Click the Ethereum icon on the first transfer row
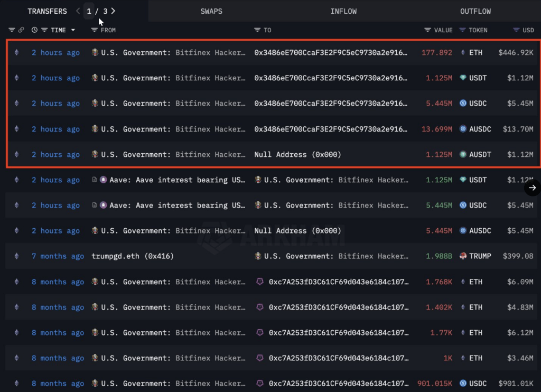This screenshot has height=392, width=541. click(16, 52)
